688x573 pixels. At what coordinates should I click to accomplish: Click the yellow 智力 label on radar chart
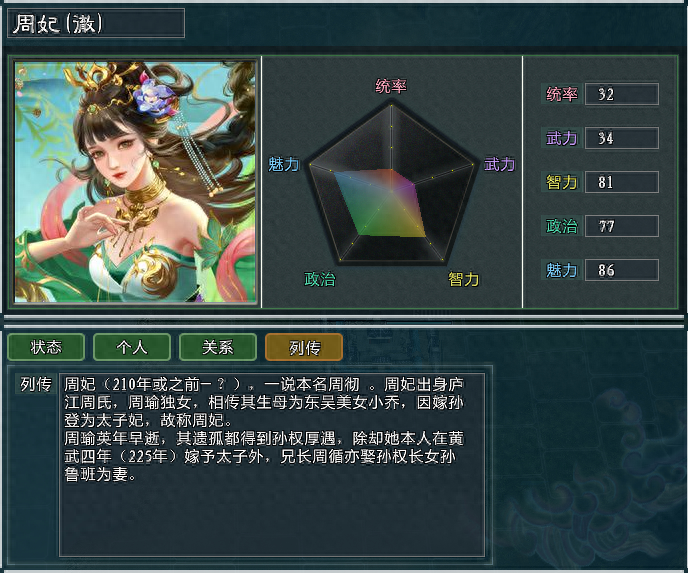[463, 279]
